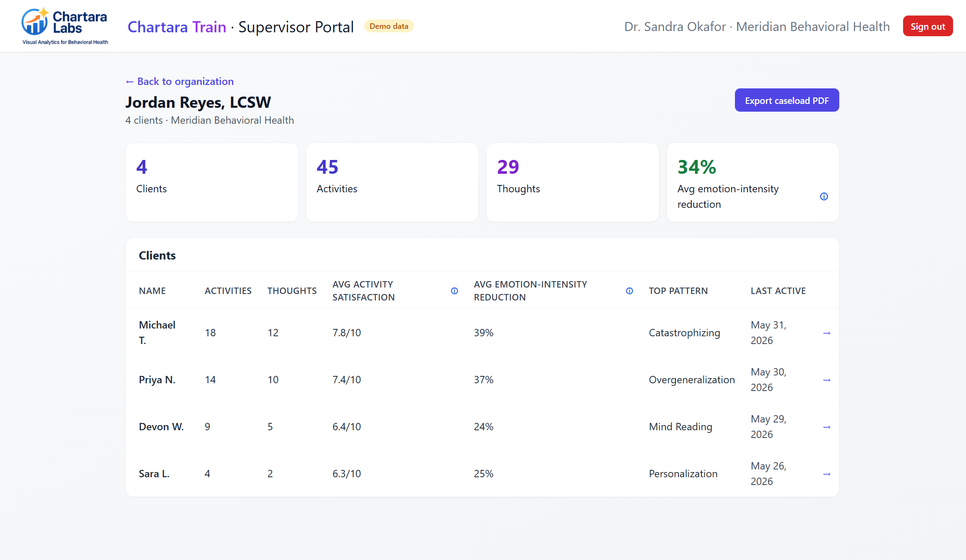Click the Mind Reading pattern cell
This screenshot has width=966, height=560.
680,427
